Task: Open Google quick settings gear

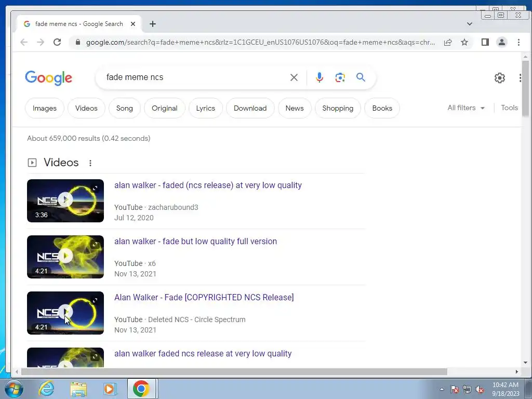Action: (x=499, y=78)
